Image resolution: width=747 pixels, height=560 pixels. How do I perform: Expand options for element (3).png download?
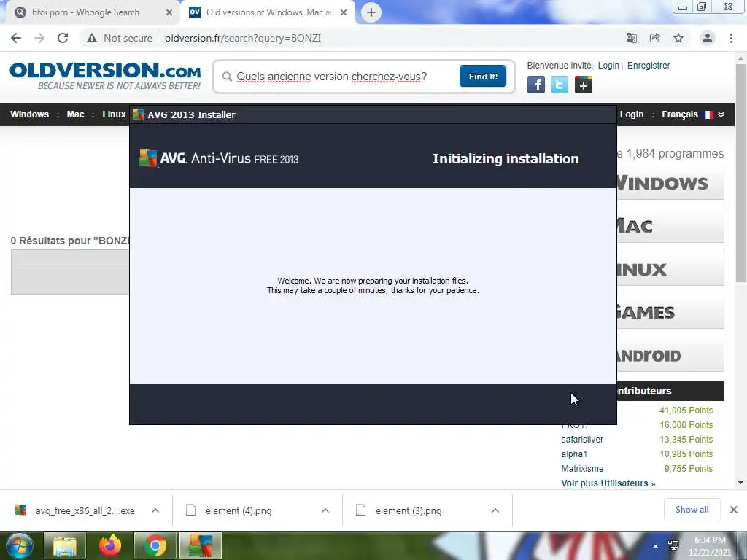click(x=495, y=510)
